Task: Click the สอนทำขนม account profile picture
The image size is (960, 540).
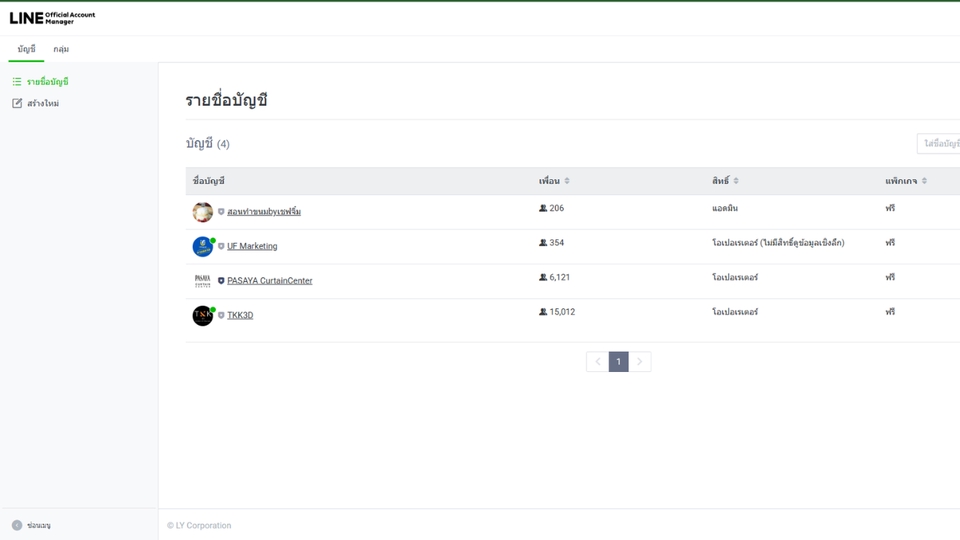Action: pos(202,212)
